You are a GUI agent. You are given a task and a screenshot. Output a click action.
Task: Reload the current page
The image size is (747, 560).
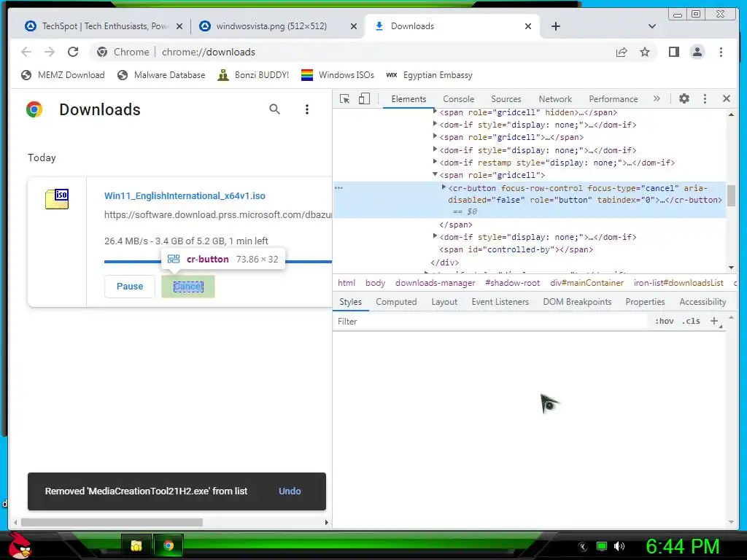click(x=73, y=52)
